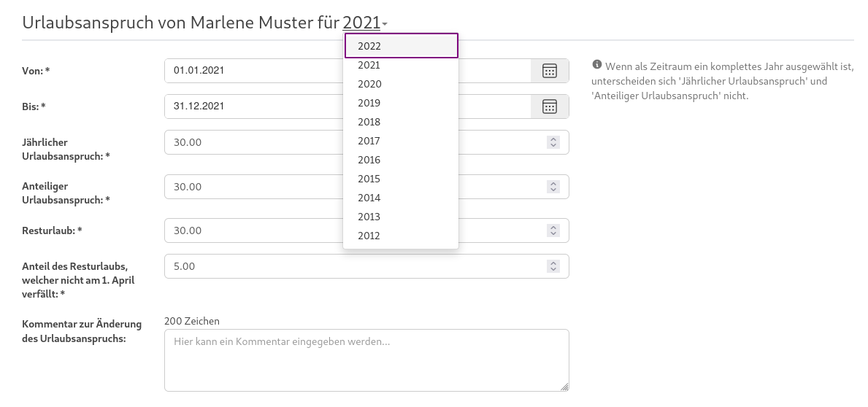This screenshot has width=868, height=407.
Task: Click the stepper arrows of the Resturlaub field
Action: tap(553, 230)
